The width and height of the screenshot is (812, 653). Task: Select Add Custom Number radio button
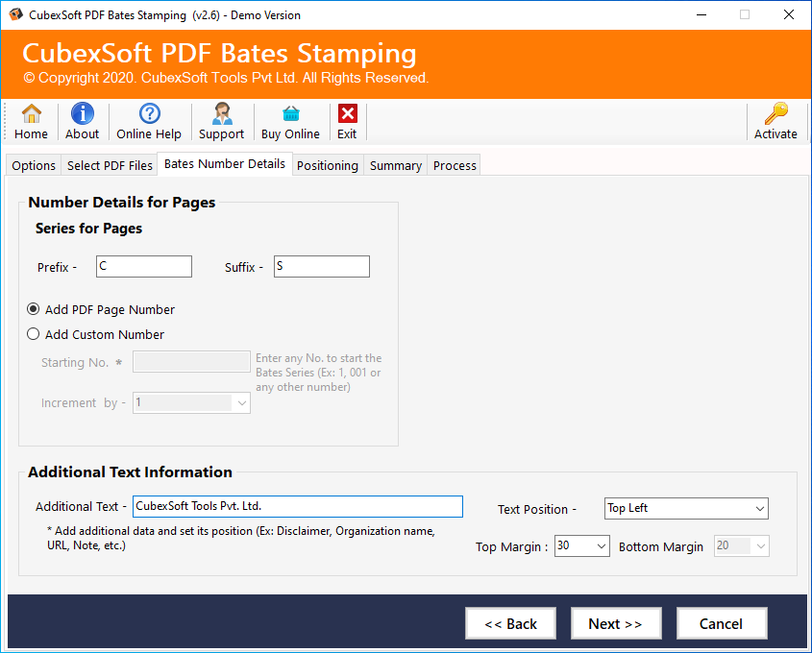coord(34,334)
